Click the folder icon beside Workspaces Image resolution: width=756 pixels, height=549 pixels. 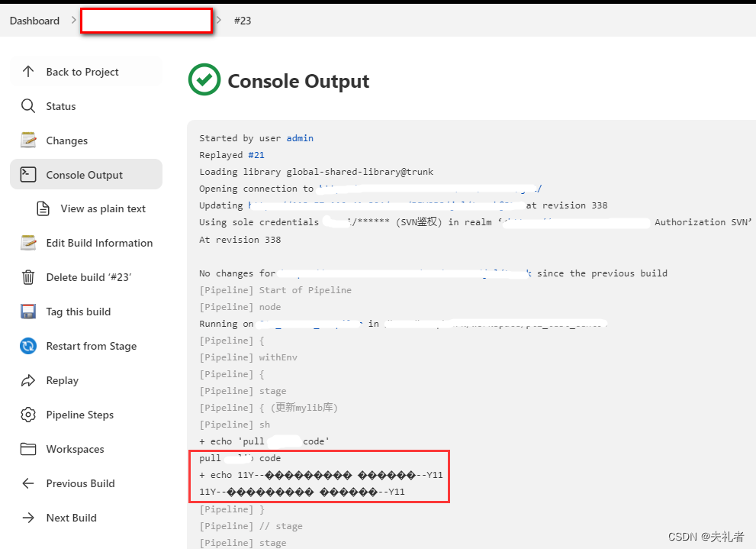[28, 449]
